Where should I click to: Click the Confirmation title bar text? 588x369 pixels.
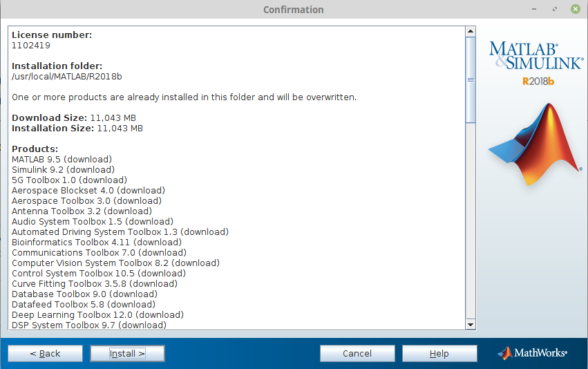click(293, 10)
